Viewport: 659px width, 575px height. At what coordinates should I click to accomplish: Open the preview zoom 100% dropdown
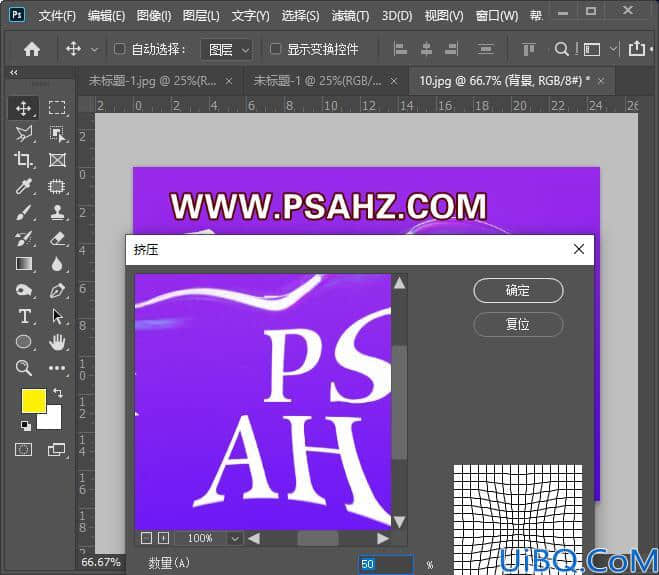click(235, 538)
